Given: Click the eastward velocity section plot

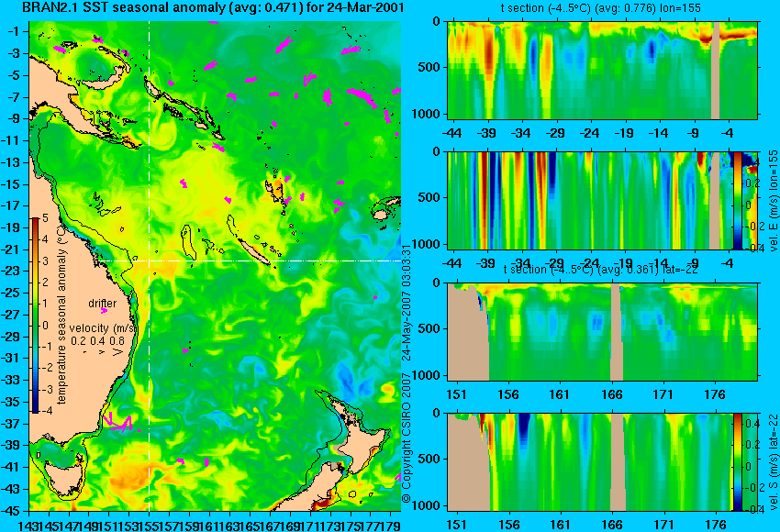Looking at the screenshot, I should pos(602,200).
